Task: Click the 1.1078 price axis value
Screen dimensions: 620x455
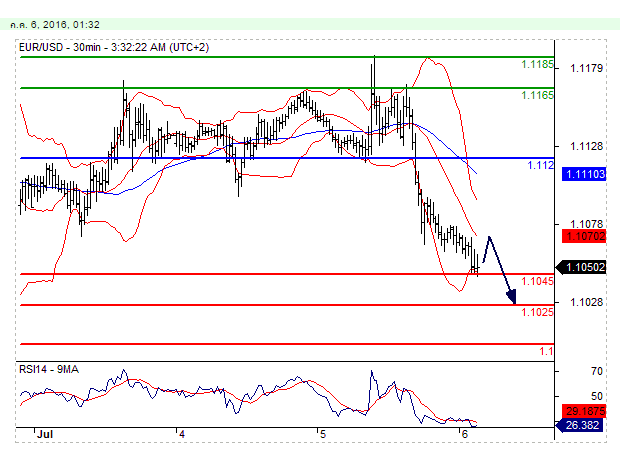Action: click(586, 224)
